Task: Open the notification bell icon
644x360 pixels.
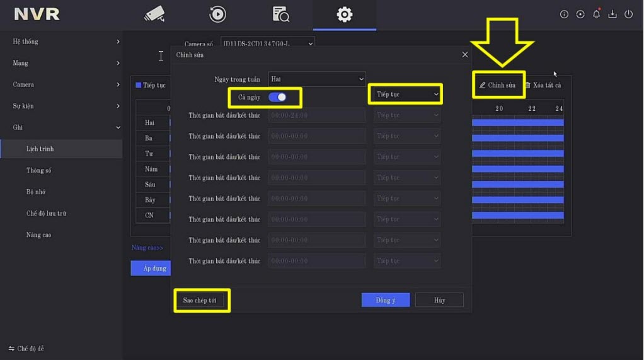Action: (x=596, y=14)
